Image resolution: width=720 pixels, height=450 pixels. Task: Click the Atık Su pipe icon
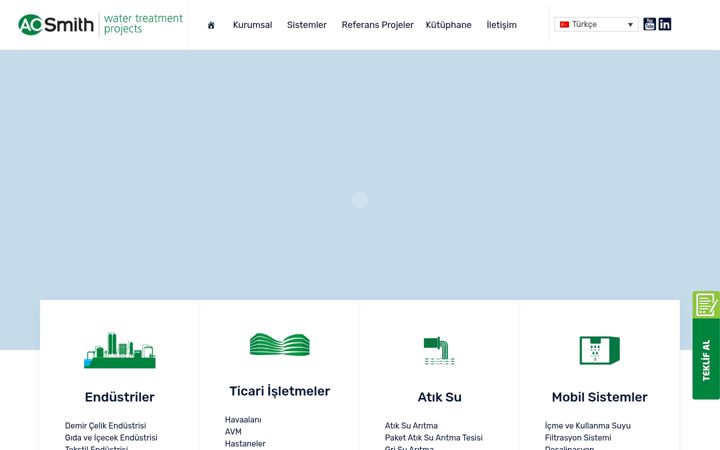[x=439, y=351]
